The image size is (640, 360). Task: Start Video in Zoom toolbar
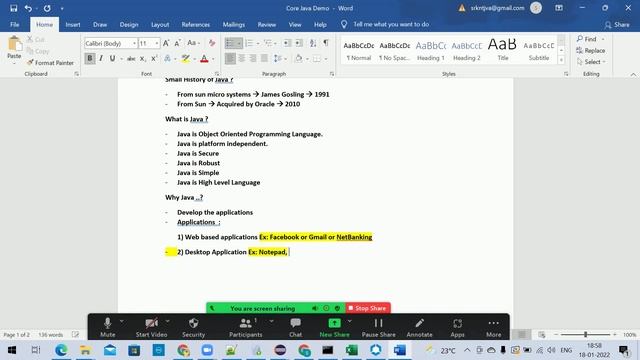coord(151,327)
